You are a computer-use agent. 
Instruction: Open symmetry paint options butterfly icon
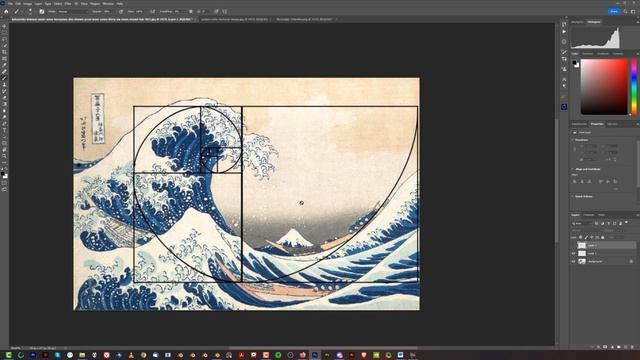[x=224, y=11]
